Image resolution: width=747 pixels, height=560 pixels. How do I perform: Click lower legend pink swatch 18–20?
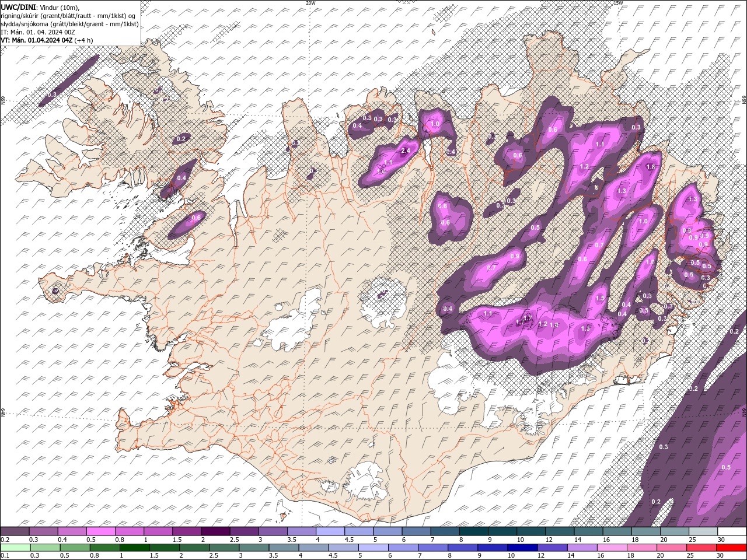tap(641, 548)
